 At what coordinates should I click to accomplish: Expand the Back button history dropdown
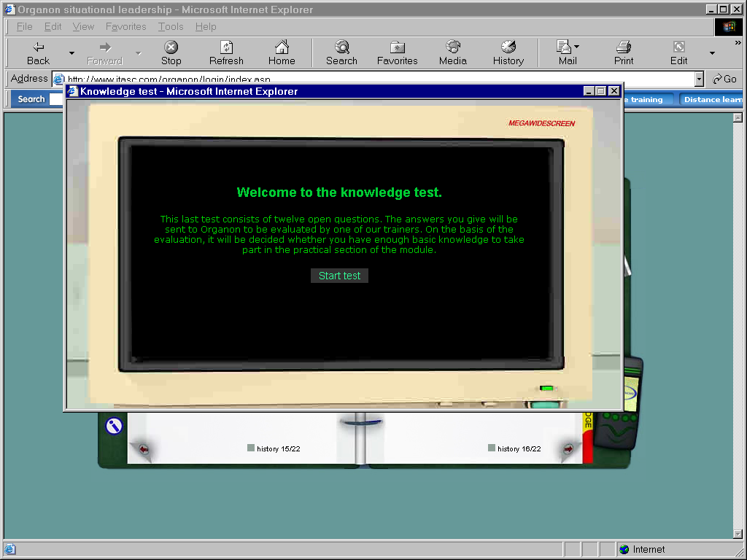(71, 53)
